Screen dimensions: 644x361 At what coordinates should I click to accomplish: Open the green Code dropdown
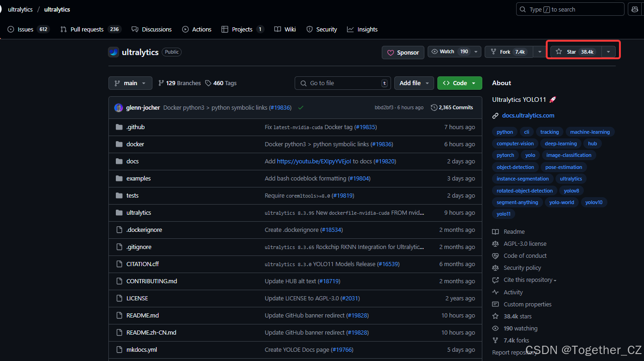460,83
